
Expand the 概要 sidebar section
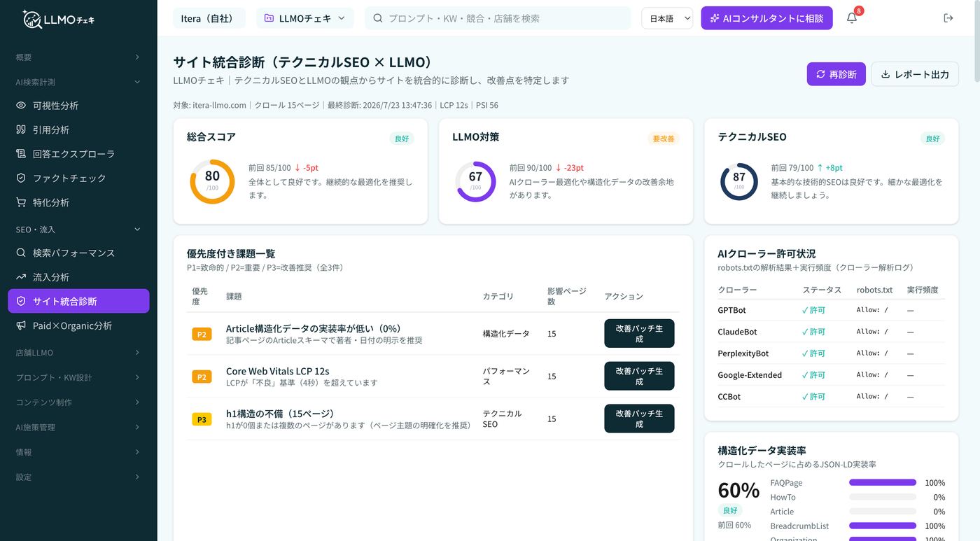[x=78, y=57]
